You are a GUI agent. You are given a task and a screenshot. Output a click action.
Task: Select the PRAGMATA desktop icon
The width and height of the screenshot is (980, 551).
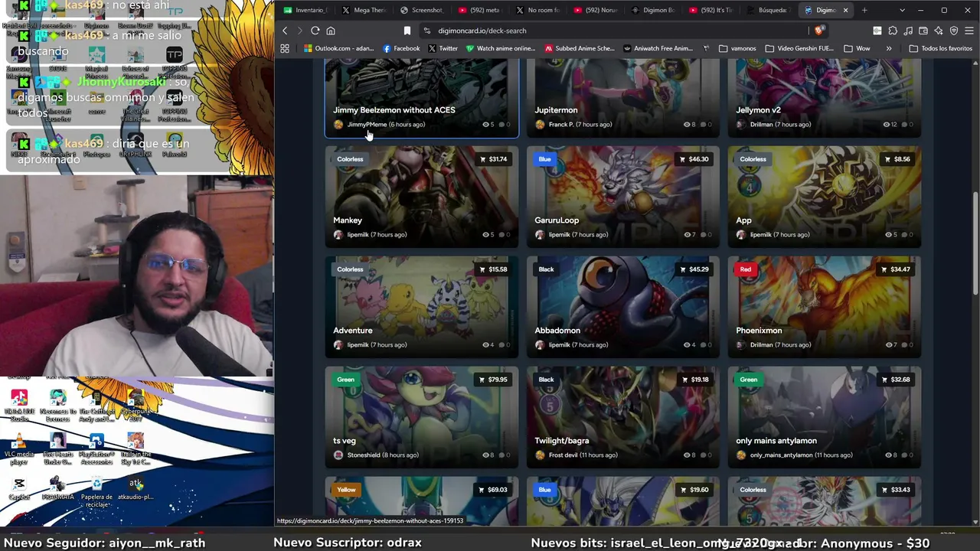pyautogui.click(x=57, y=488)
